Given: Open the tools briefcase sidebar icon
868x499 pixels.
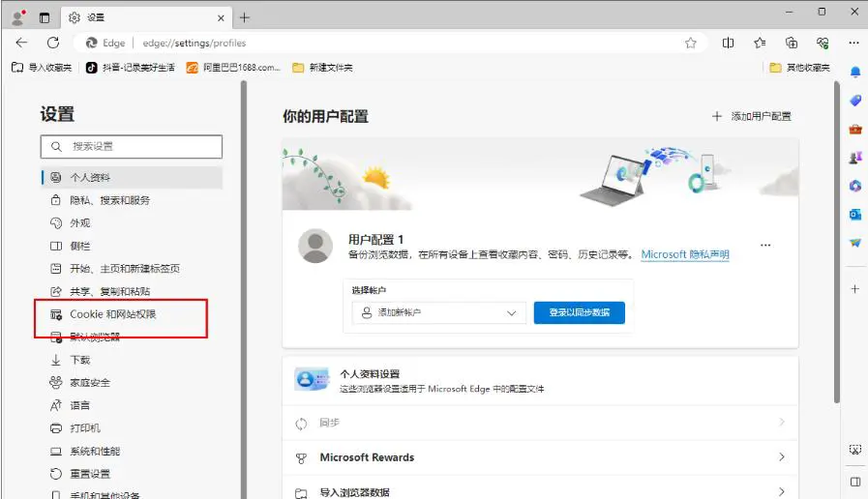Looking at the screenshot, I should 855,129.
